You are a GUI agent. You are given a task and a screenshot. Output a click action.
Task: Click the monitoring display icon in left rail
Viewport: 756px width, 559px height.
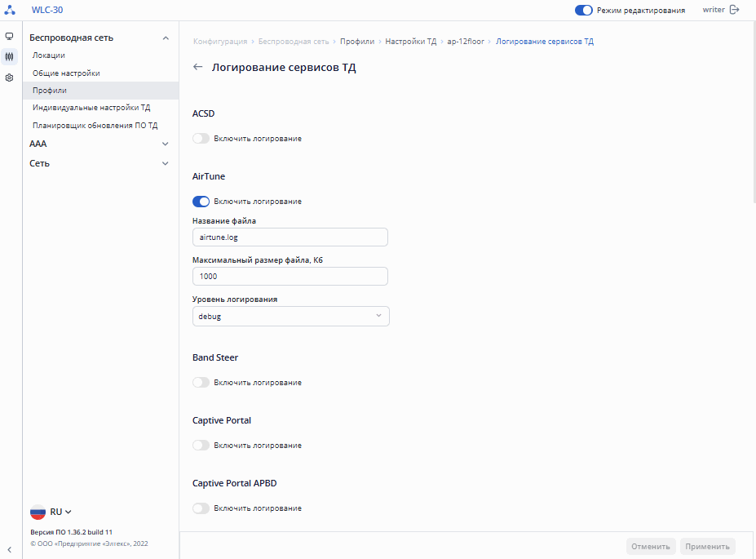click(9, 37)
